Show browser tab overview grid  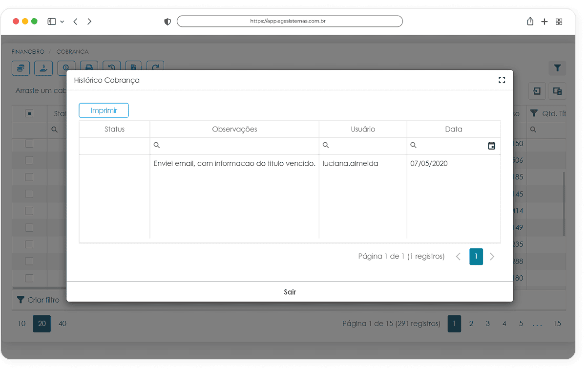click(559, 22)
